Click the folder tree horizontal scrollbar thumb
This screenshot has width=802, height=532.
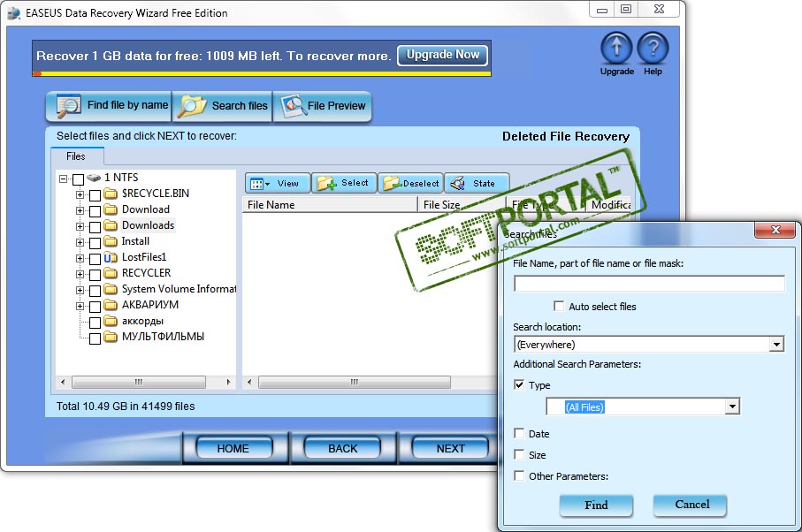pos(139,382)
